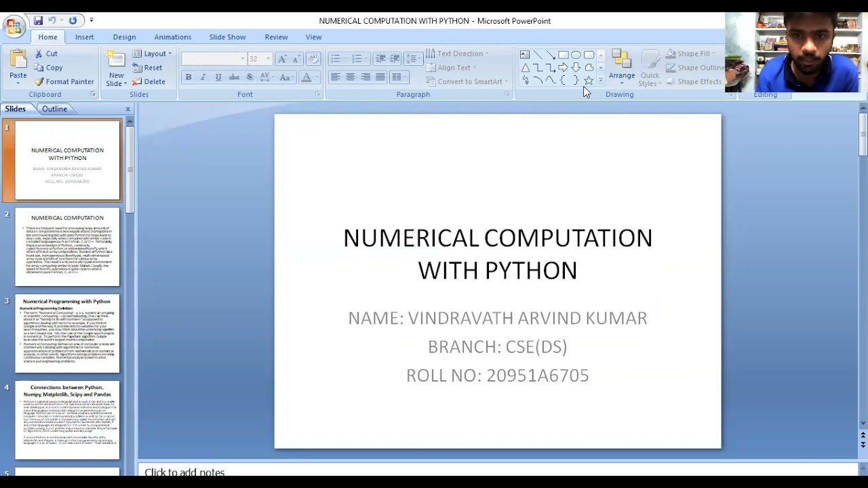Open the font size dropdown showing 32
The height and width of the screenshot is (488, 868).
(x=260, y=59)
